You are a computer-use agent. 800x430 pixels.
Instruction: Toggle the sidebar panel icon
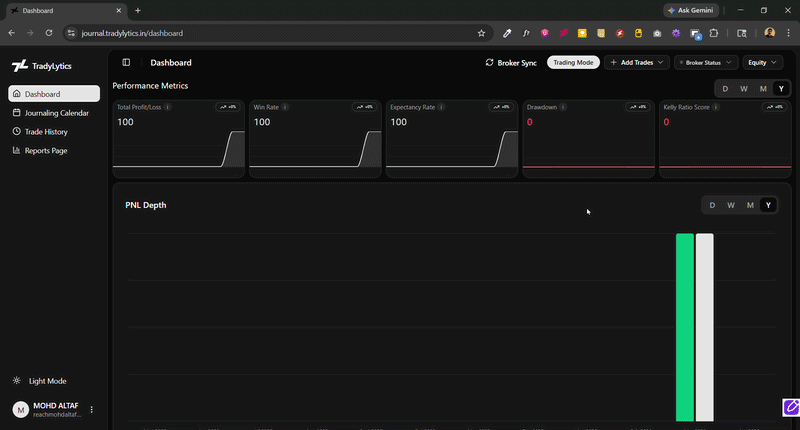[x=126, y=62]
